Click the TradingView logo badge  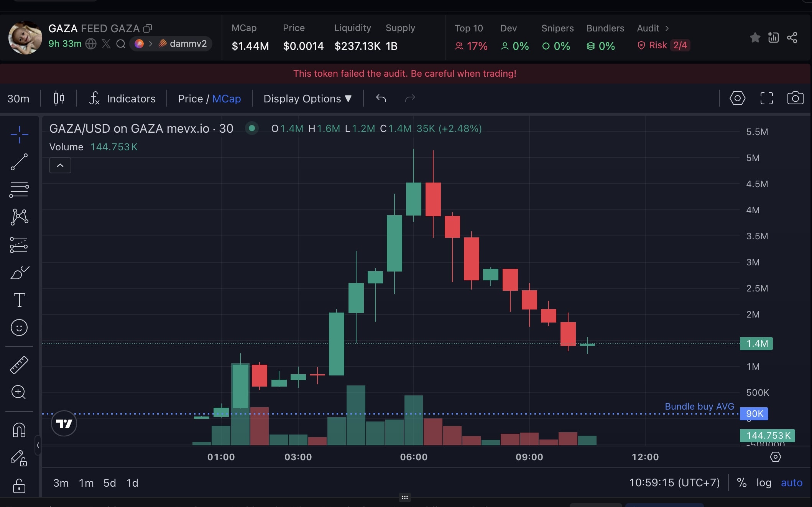coord(64,423)
